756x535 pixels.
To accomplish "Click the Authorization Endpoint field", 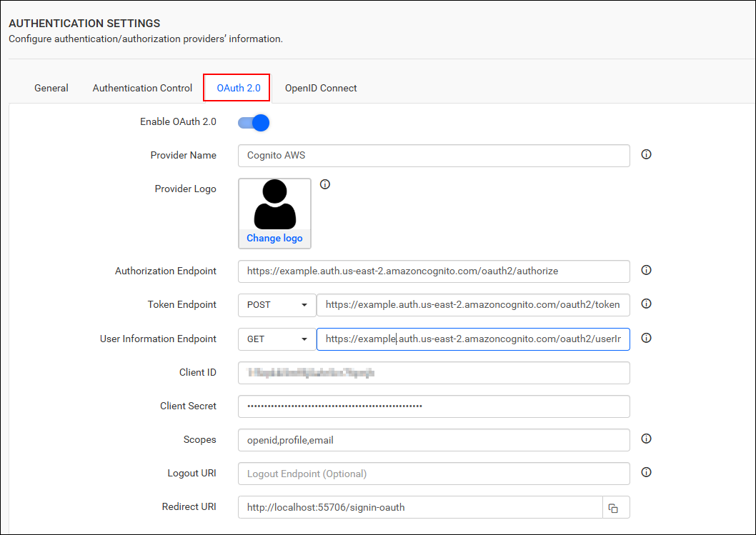I will tap(434, 271).
